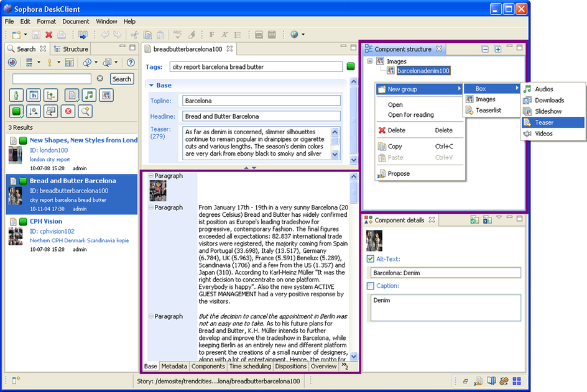
Task: Clear the search field with the gray X
Action: coord(100,78)
